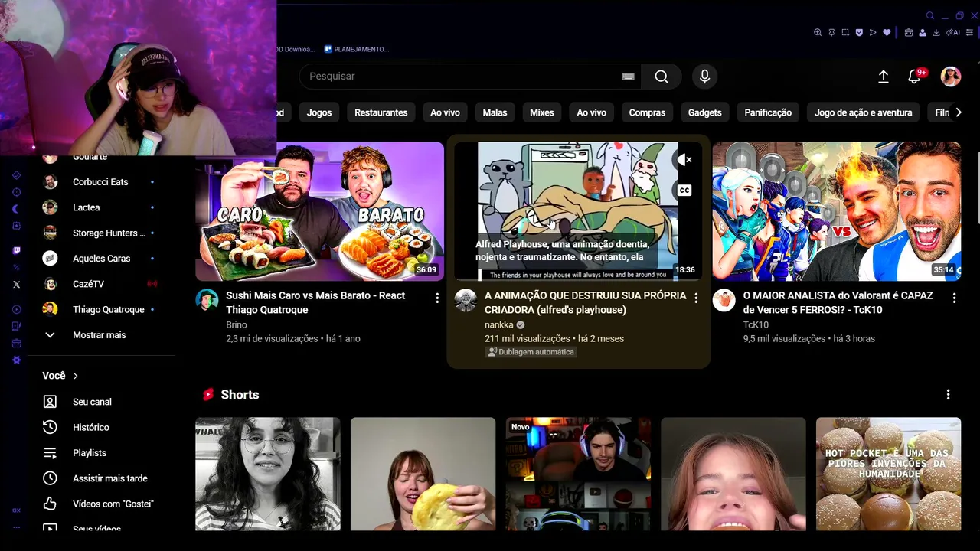This screenshot has height=551, width=980.
Task: Open the Sushi Caro vs Barato thumbnail
Action: (x=319, y=211)
